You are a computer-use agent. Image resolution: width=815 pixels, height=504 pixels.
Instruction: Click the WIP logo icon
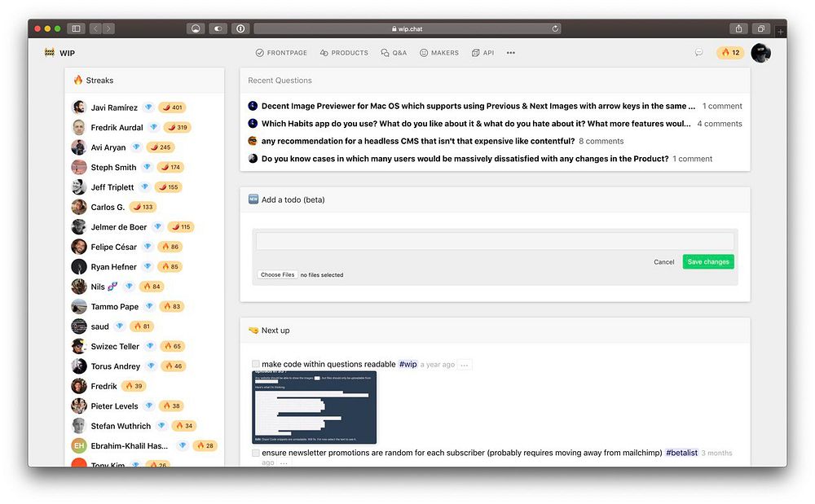click(50, 52)
